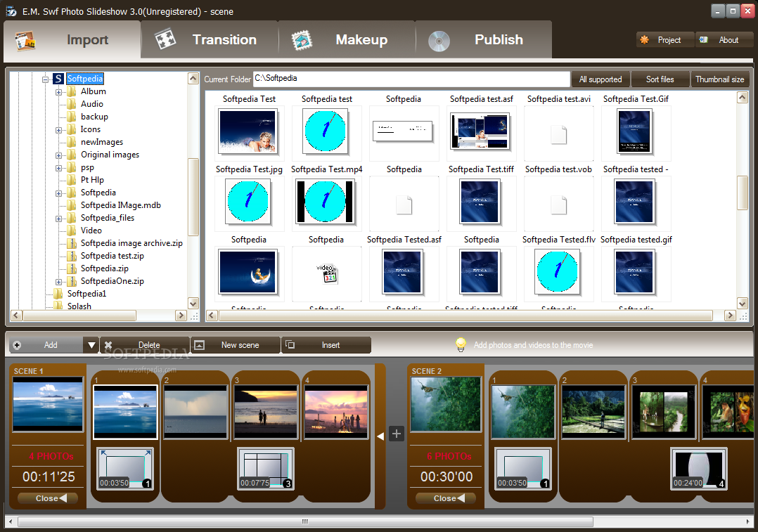758x532 pixels.
Task: Select Softpedia image archive.zip in tree
Action: point(131,243)
